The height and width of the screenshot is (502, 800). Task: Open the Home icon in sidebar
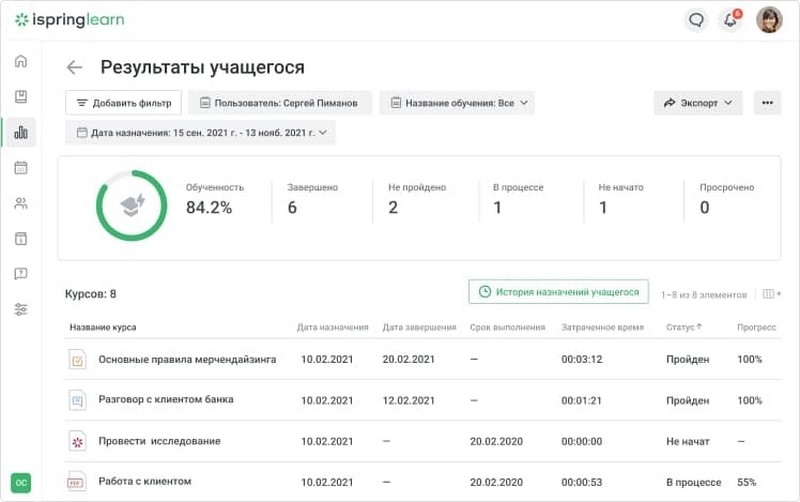21,61
